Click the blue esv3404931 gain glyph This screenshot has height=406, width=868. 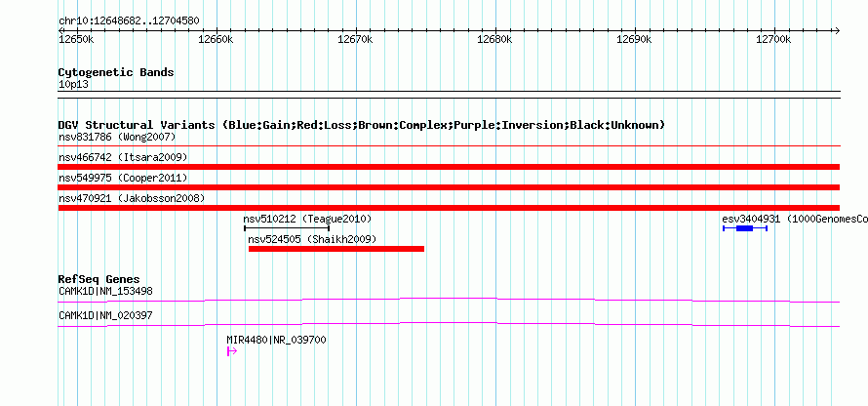point(745,228)
